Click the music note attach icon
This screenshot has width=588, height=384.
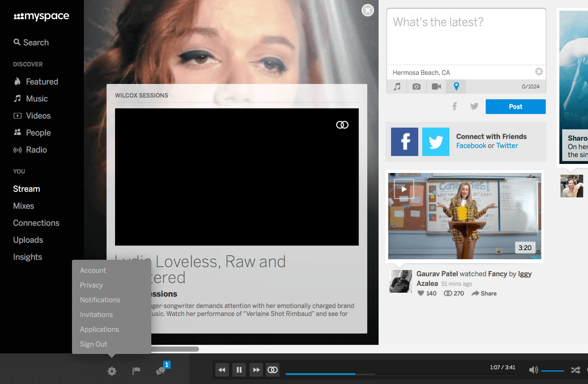(x=397, y=86)
